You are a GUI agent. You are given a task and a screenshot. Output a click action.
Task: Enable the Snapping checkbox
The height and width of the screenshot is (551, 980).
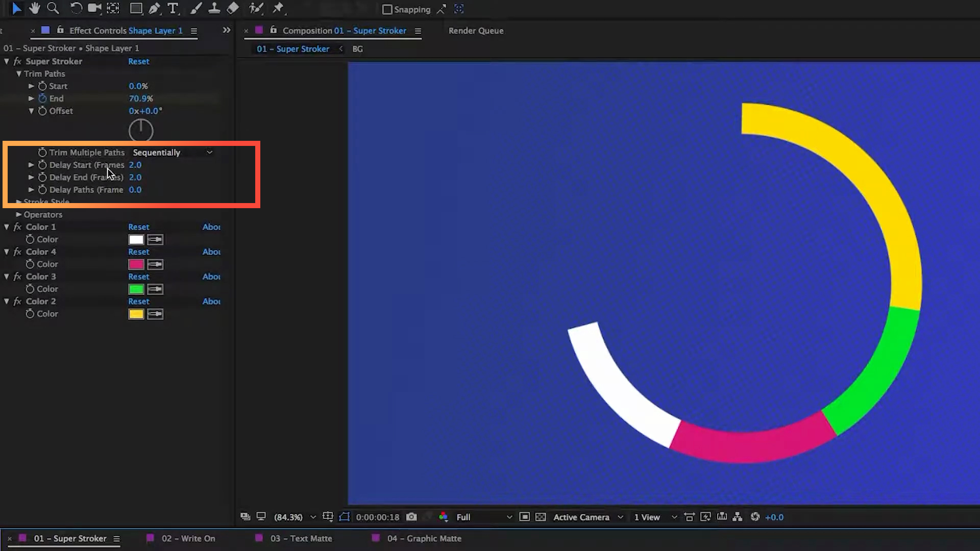[387, 9]
